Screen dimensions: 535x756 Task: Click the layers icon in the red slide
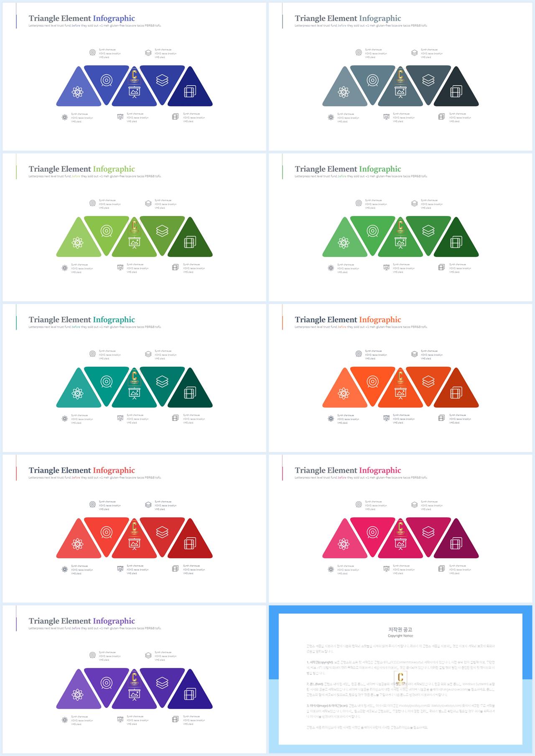click(x=162, y=532)
